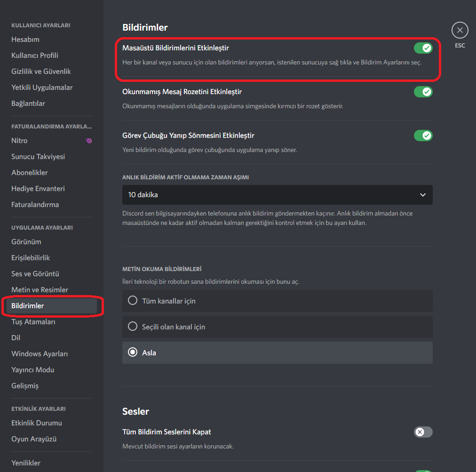
Task: Select the Asla radio option
Action: point(133,352)
